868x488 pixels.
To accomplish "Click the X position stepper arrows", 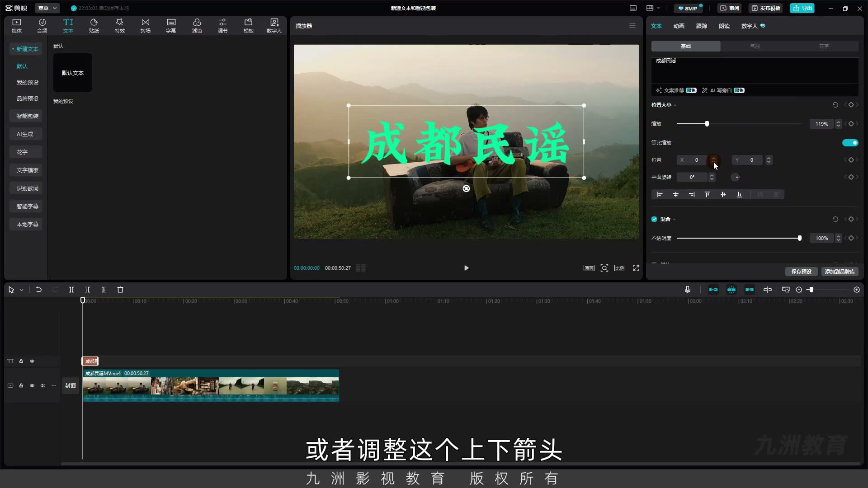I will click(x=713, y=160).
